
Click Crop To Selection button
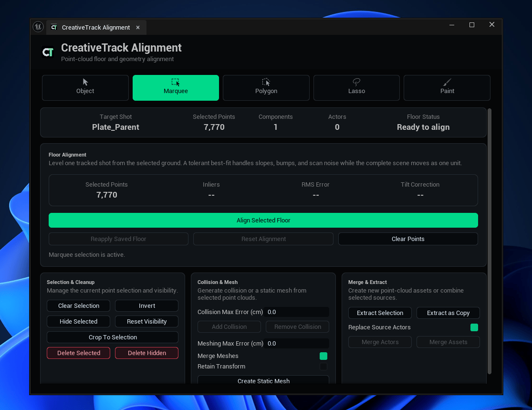tap(113, 337)
